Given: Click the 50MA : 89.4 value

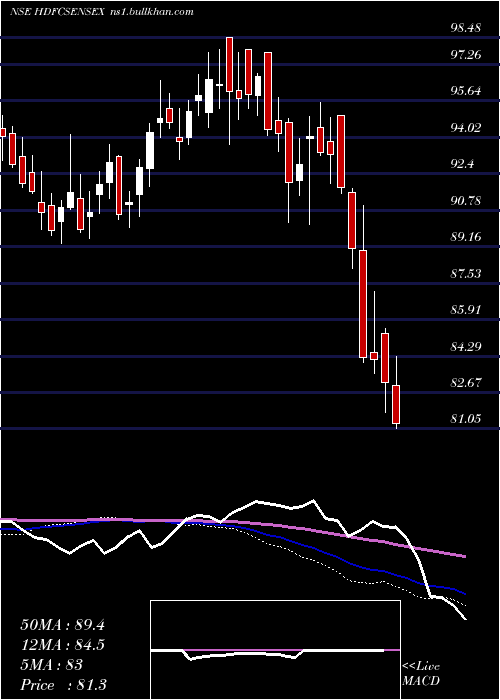Looking at the screenshot, I should tap(62, 625).
